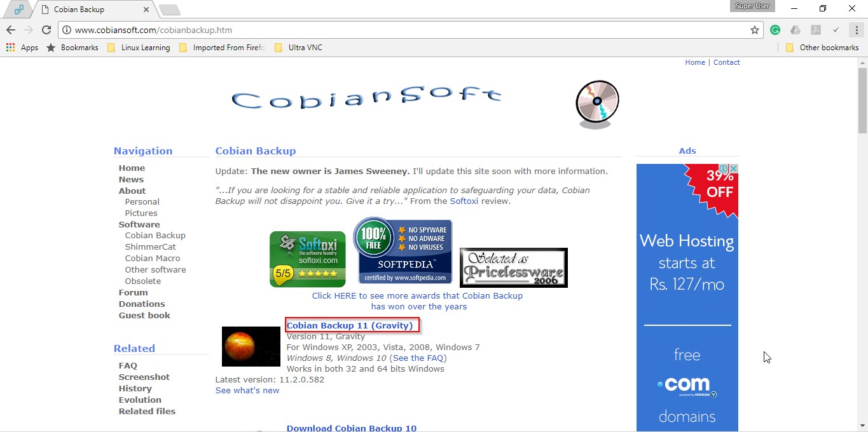Click the Softoxi 5/5 award badge

click(307, 259)
